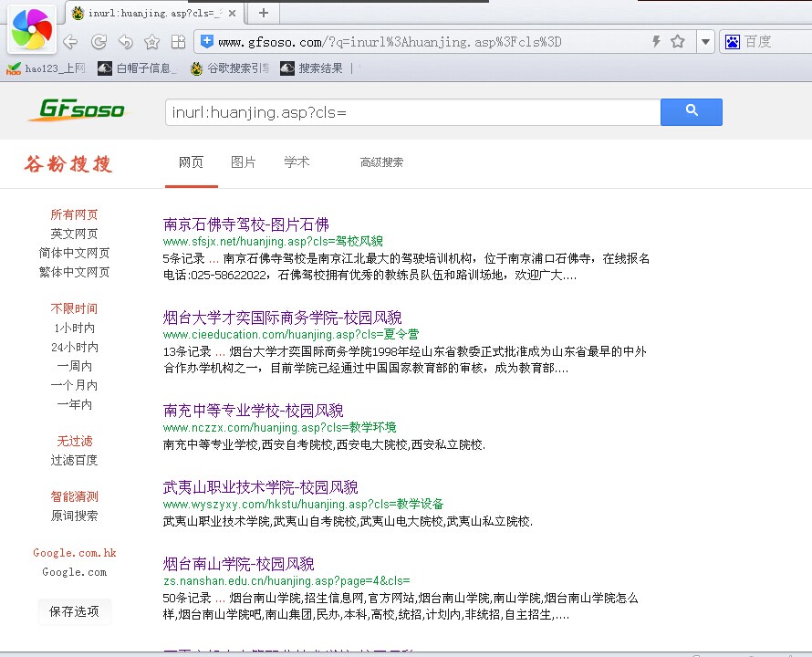
Task: Choose Google.com.hk search source
Action: 74,553
